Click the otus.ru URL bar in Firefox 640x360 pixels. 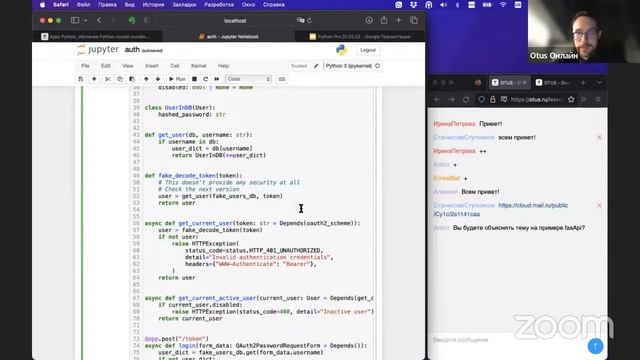pyautogui.click(x=536, y=99)
